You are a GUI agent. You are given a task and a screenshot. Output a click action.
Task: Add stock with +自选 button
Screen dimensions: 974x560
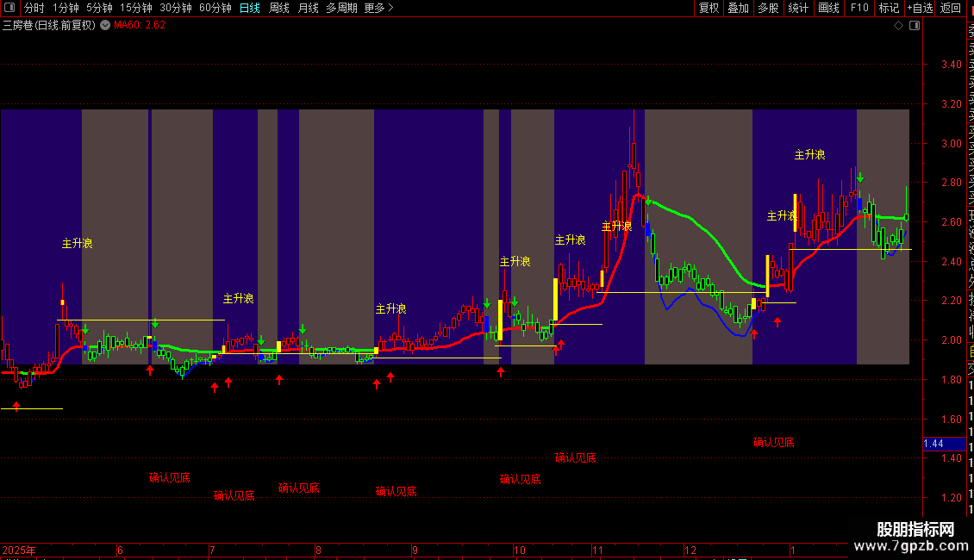click(920, 8)
